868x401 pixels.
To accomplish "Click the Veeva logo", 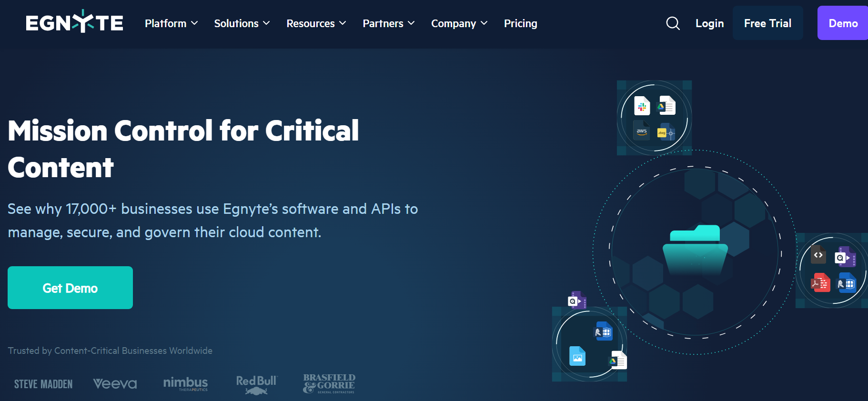I will pos(115,383).
